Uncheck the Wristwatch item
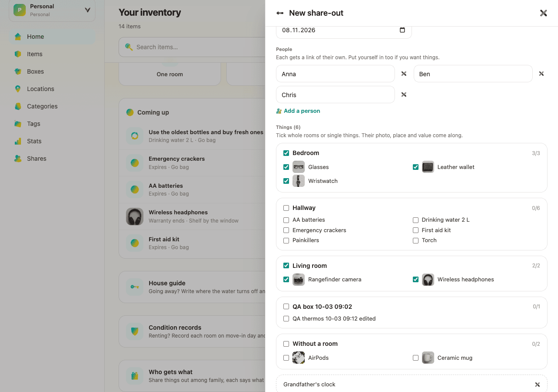 click(x=286, y=181)
